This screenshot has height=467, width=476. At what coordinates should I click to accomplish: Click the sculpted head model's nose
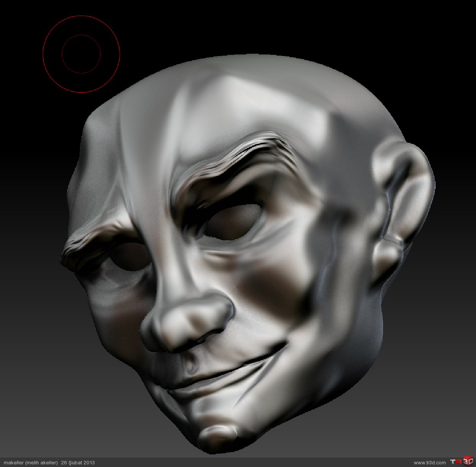187,324
